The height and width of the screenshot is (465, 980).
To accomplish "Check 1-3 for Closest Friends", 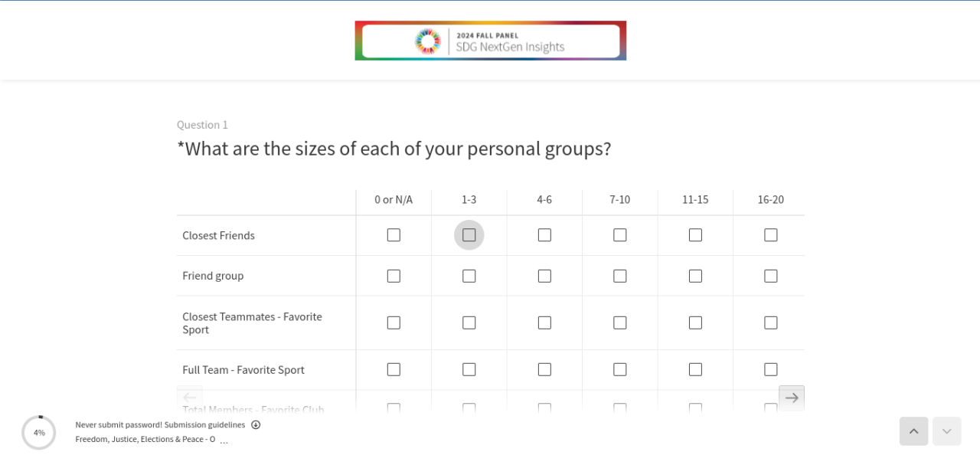I will 469,235.
